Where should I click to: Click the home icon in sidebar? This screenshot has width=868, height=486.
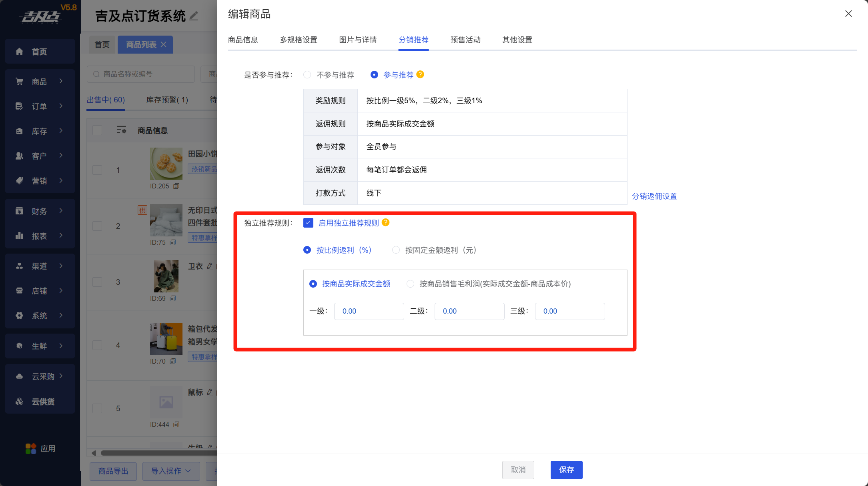(x=19, y=52)
